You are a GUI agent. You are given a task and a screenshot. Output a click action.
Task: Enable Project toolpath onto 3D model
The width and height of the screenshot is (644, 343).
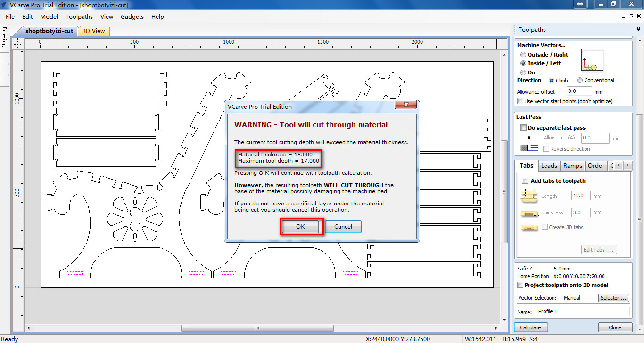click(x=520, y=285)
